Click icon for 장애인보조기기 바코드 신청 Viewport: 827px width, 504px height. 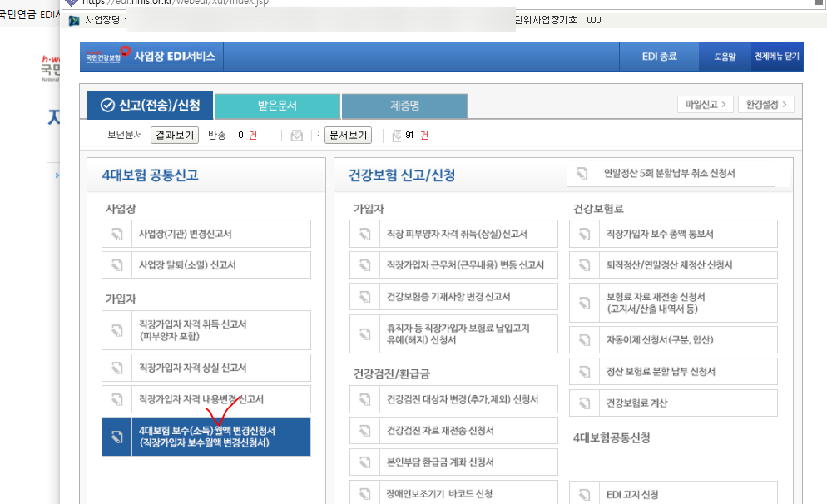[x=365, y=494]
